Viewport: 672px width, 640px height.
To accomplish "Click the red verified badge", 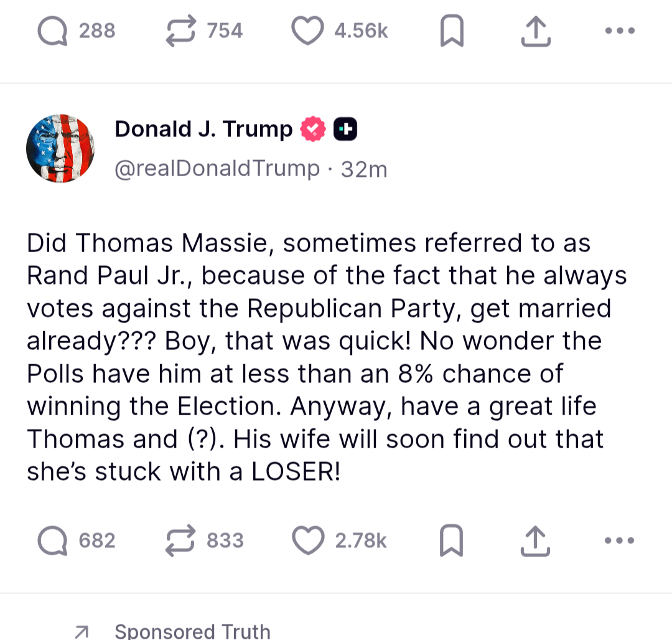I will coord(313,129).
